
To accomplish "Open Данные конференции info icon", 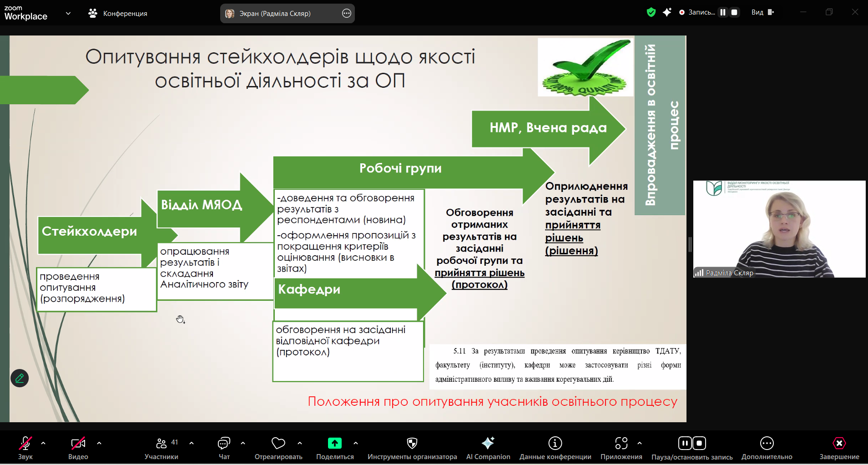I will 555,443.
